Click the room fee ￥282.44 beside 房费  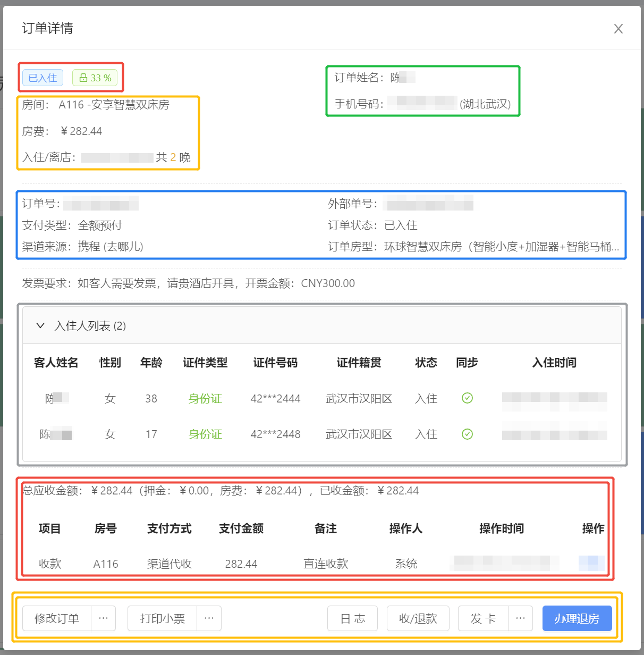80,131
